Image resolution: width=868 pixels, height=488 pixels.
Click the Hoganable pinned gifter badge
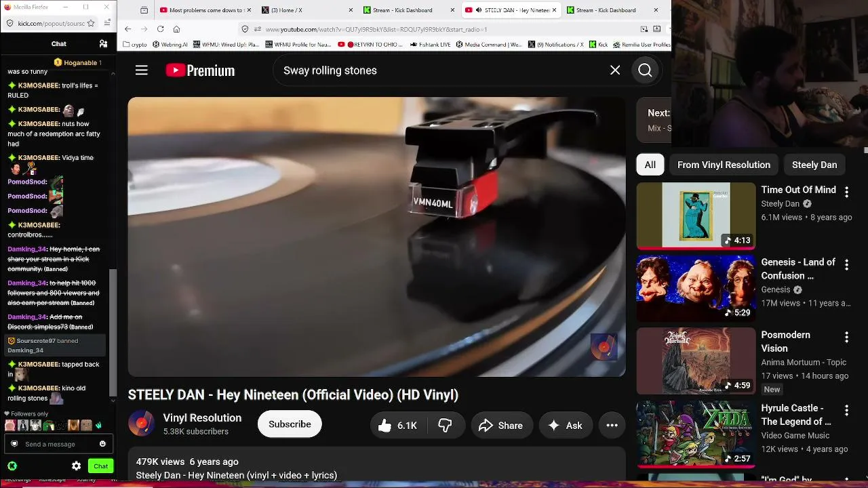(x=78, y=62)
